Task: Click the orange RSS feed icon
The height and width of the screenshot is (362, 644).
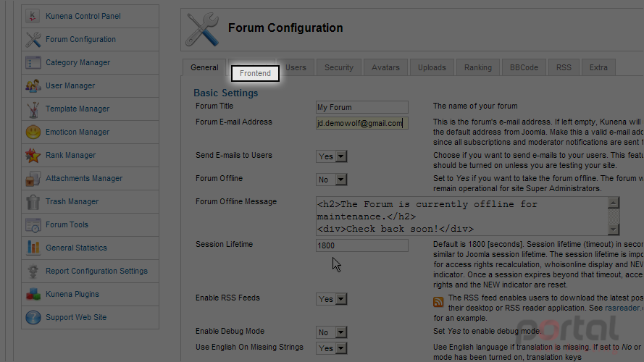Action: 438,302
